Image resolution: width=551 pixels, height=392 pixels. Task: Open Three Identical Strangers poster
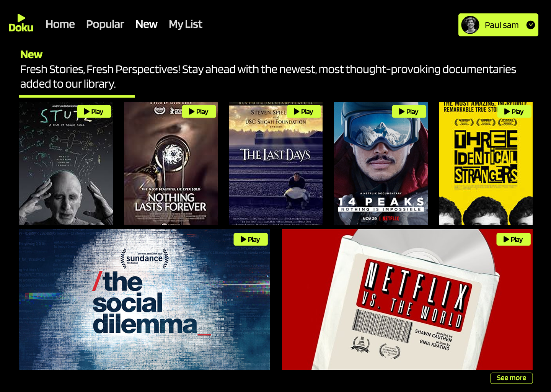[x=486, y=163]
